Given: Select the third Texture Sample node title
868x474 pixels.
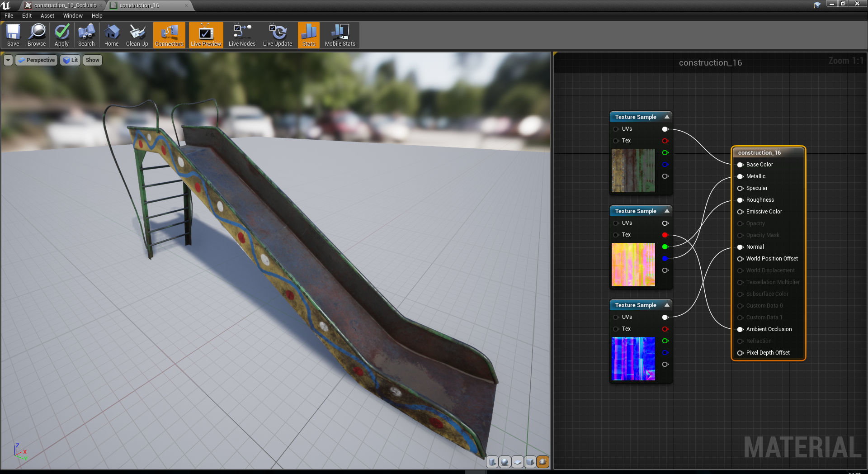Looking at the screenshot, I should [x=636, y=305].
